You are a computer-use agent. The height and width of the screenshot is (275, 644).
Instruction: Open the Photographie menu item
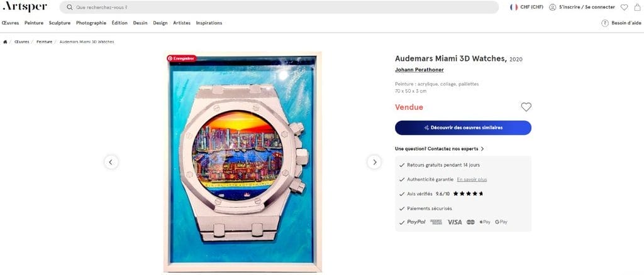[91, 23]
